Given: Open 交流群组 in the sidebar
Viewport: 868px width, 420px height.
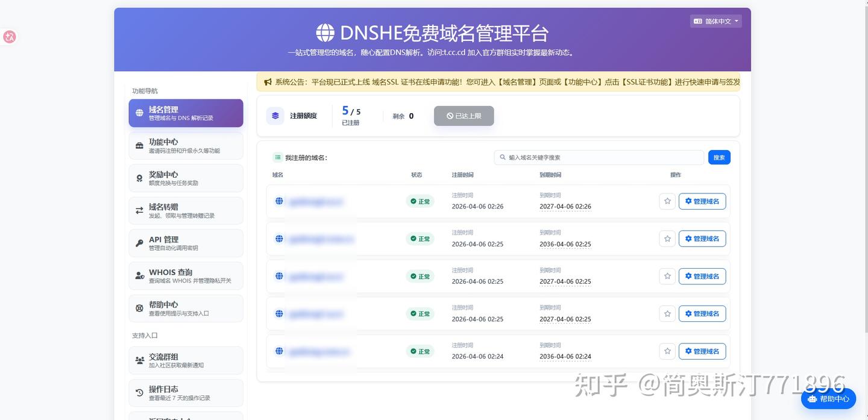Looking at the screenshot, I should 186,360.
